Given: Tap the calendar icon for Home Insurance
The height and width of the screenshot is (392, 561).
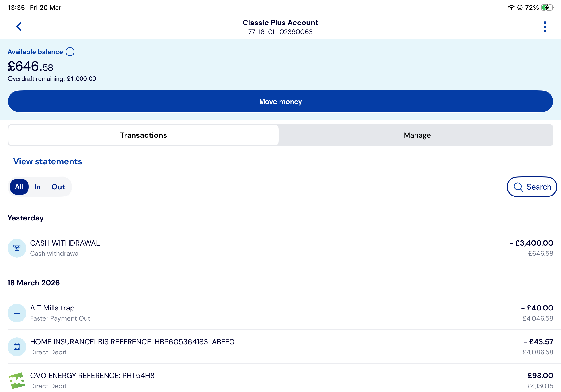Looking at the screenshot, I should [x=17, y=347].
